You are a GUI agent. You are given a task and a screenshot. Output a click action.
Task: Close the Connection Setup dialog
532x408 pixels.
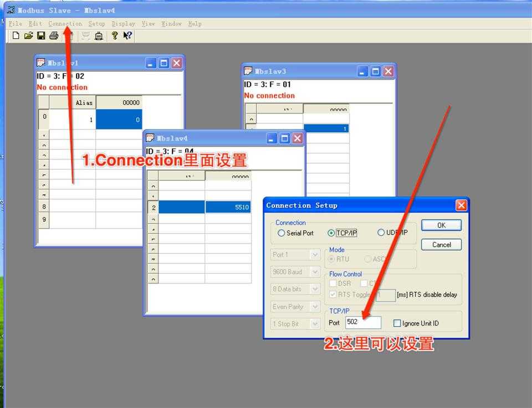[461, 205]
